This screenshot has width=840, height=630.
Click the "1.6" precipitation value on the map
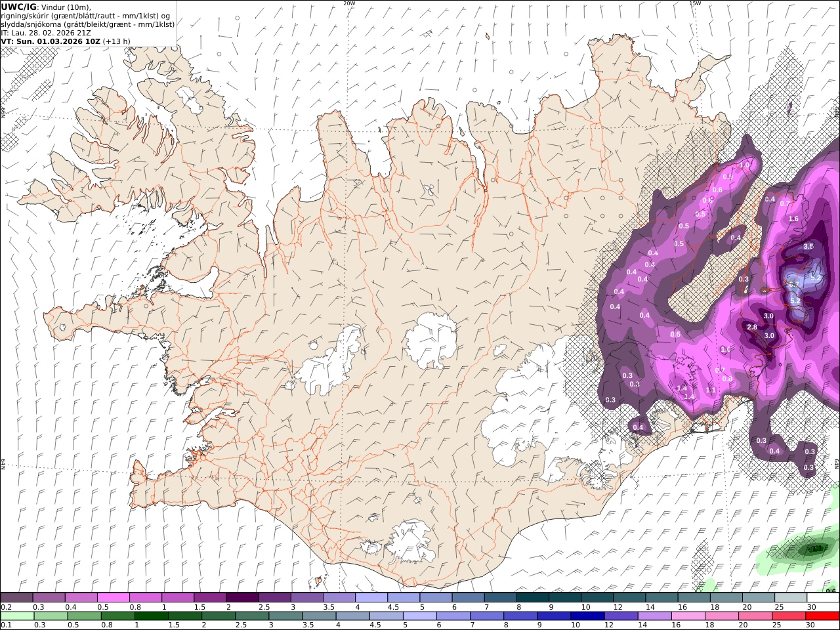pos(793,219)
